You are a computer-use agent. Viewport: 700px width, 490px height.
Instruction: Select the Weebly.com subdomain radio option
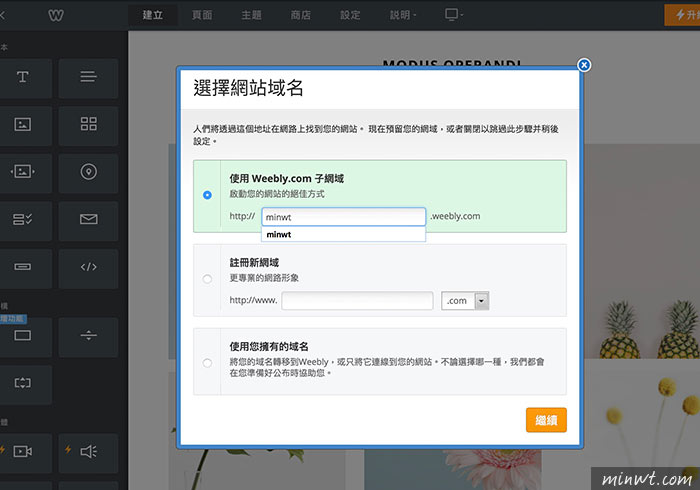pyautogui.click(x=207, y=195)
